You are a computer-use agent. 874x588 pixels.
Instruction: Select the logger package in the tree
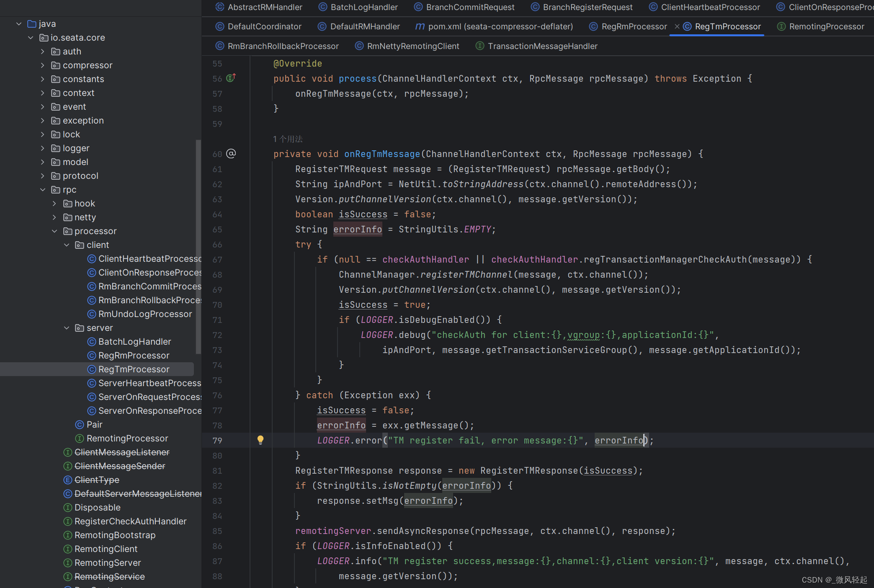coord(76,148)
